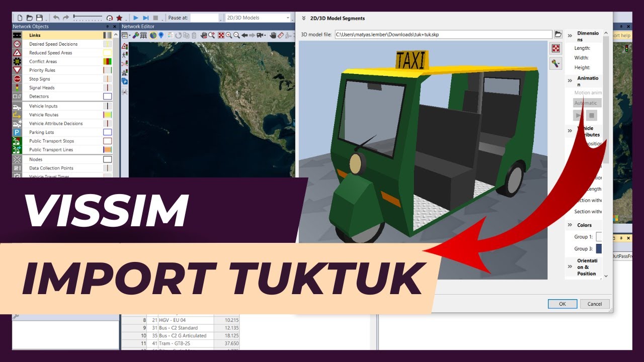Open the preview graphics wrench dropdown
The image size is (644, 362).
(555, 63)
